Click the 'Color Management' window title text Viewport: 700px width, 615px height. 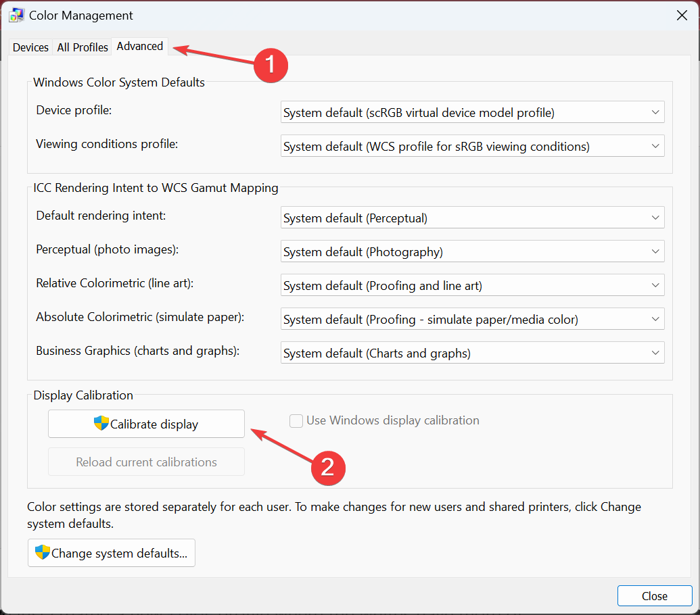point(80,16)
